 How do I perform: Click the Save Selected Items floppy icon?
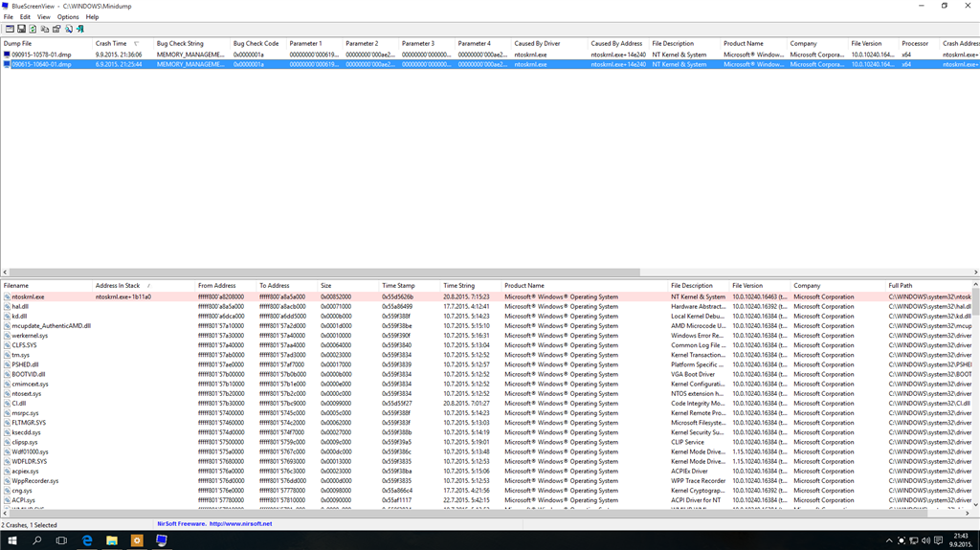[x=21, y=29]
